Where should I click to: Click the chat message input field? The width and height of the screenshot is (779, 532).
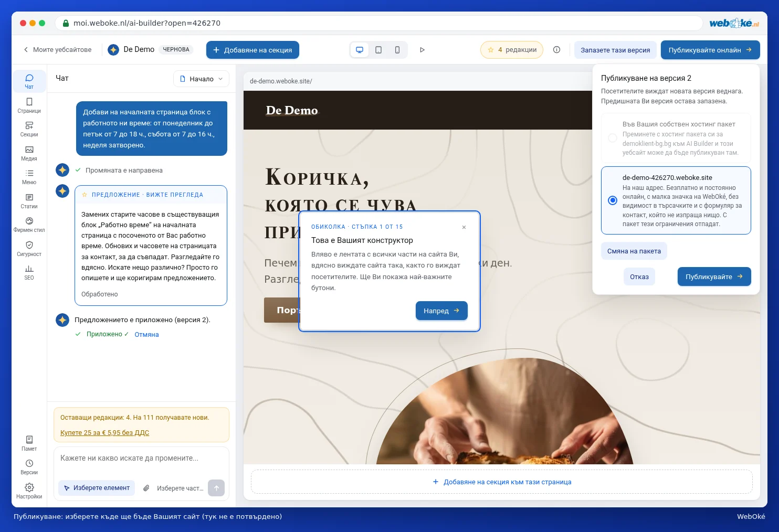tap(141, 459)
